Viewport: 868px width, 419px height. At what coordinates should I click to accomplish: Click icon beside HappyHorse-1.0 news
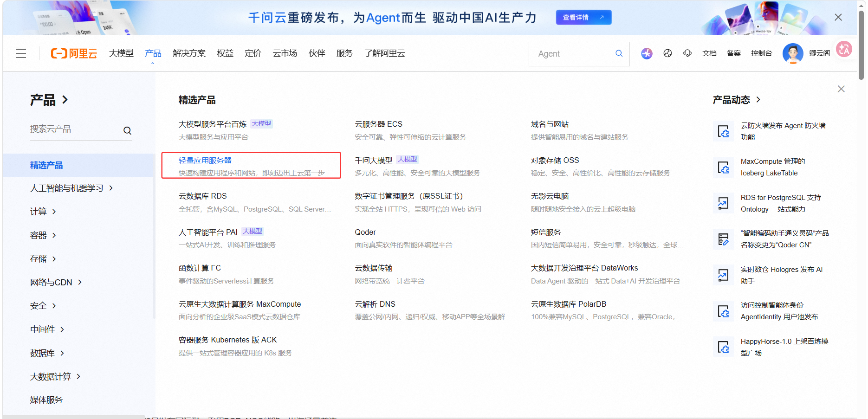point(723,347)
